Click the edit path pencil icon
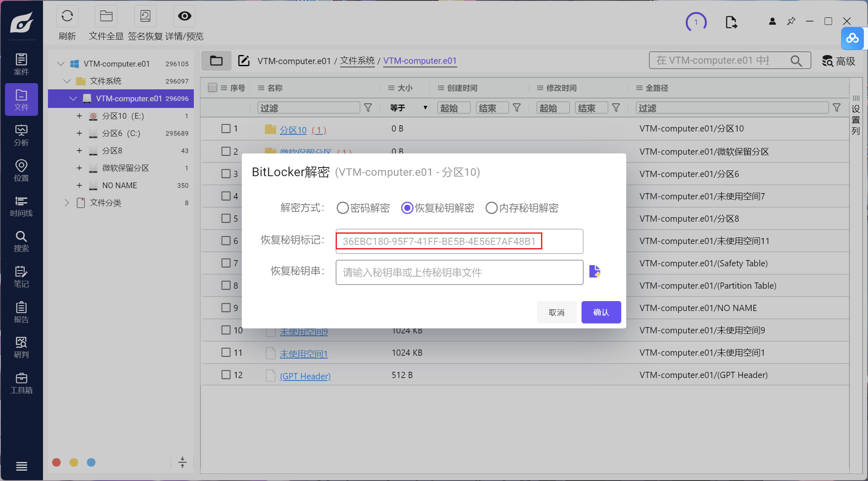Image resolution: width=868 pixels, height=481 pixels. coord(244,61)
